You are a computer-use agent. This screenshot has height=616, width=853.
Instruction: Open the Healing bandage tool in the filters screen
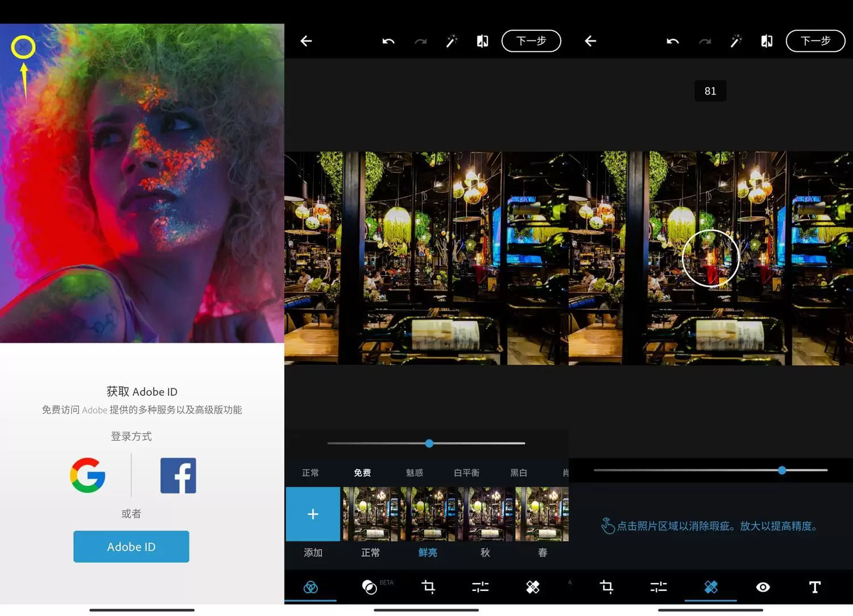tap(533, 587)
